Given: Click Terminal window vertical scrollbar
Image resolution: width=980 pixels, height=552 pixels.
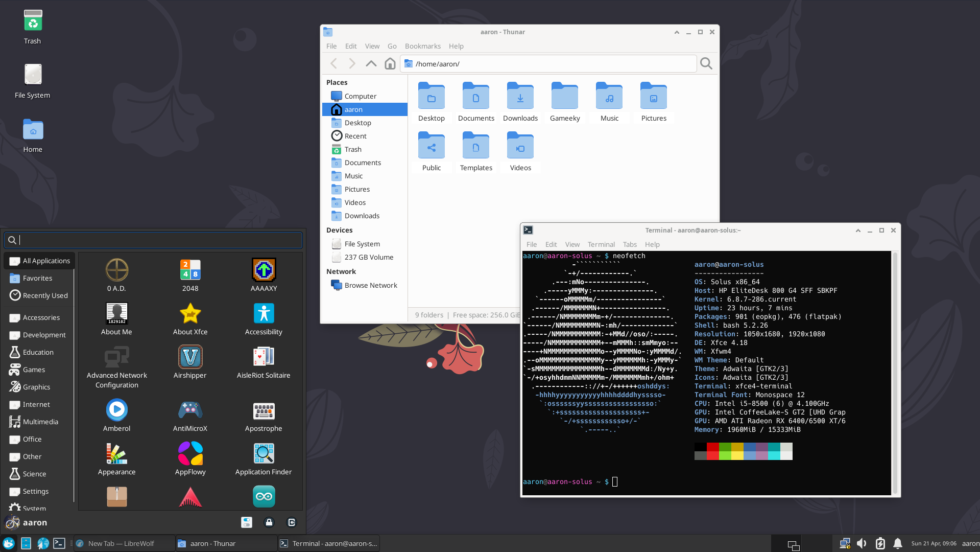Looking at the screenshot, I should pyautogui.click(x=895, y=373).
